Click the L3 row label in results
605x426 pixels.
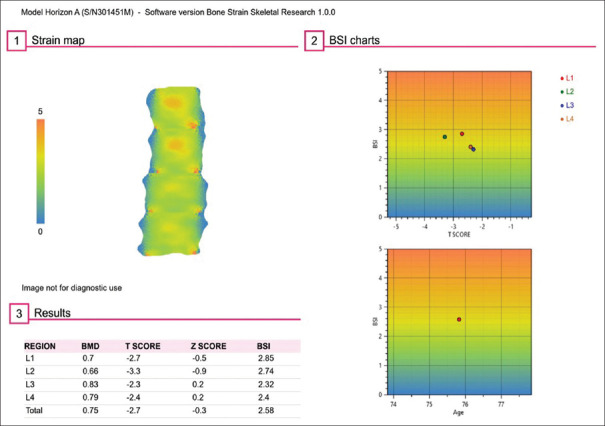pyautogui.click(x=30, y=384)
